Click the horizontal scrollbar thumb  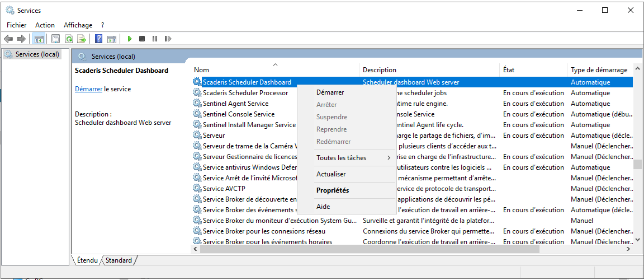point(369,249)
